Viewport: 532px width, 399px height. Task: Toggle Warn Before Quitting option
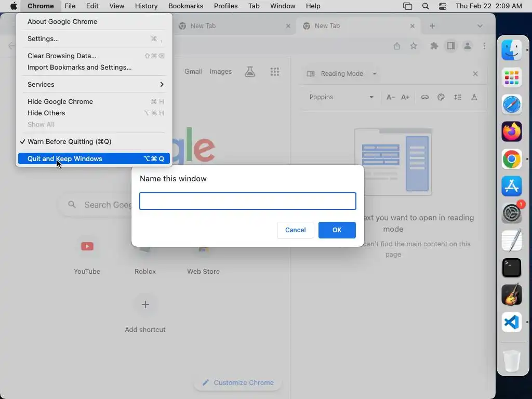pyautogui.click(x=94, y=141)
